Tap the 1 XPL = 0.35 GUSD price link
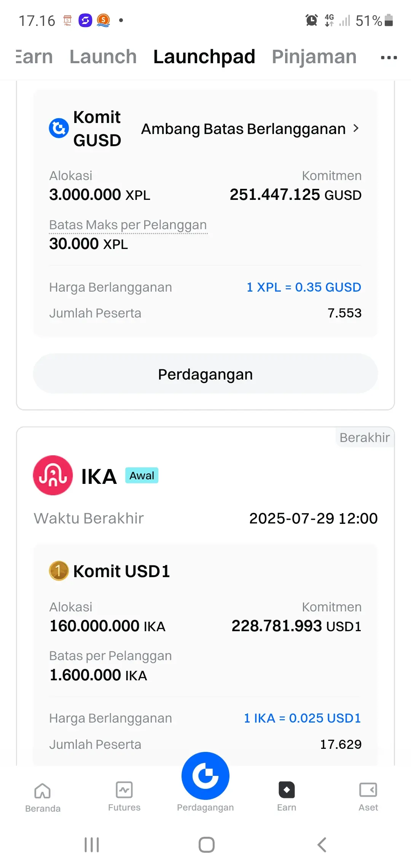 [x=304, y=287]
